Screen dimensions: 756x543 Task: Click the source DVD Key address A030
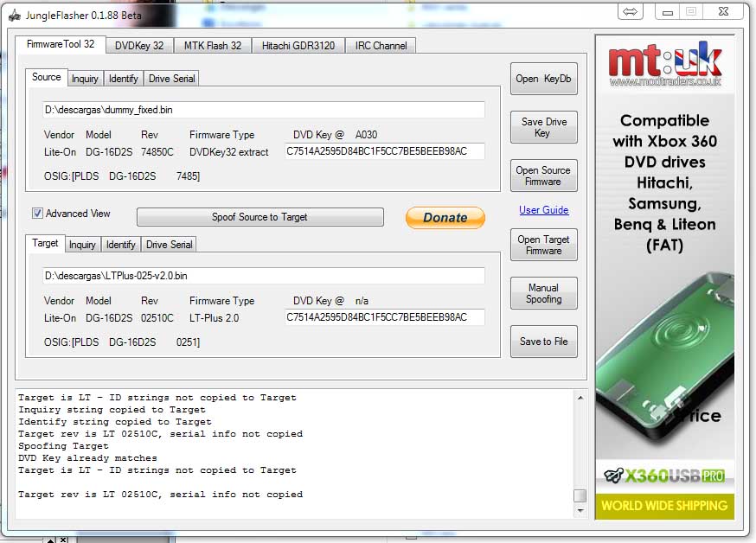click(x=367, y=135)
